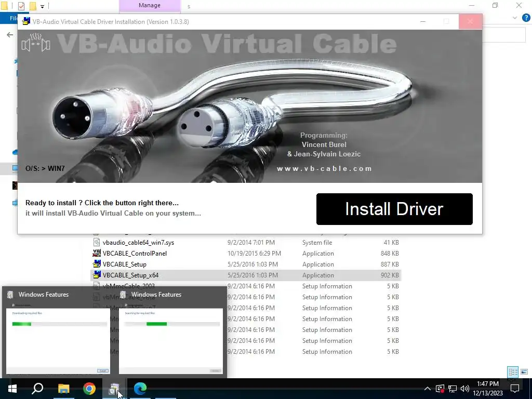The height and width of the screenshot is (399, 532).
Task: Expand the File Explorer ribbon chevron
Action: click(515, 18)
